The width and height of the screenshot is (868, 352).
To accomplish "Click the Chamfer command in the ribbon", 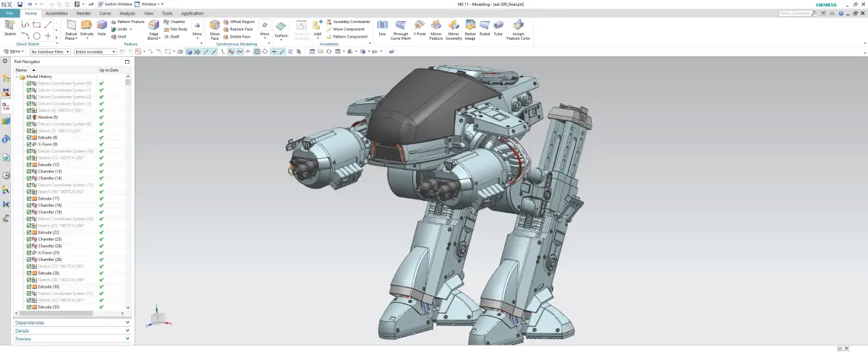I will pos(174,22).
